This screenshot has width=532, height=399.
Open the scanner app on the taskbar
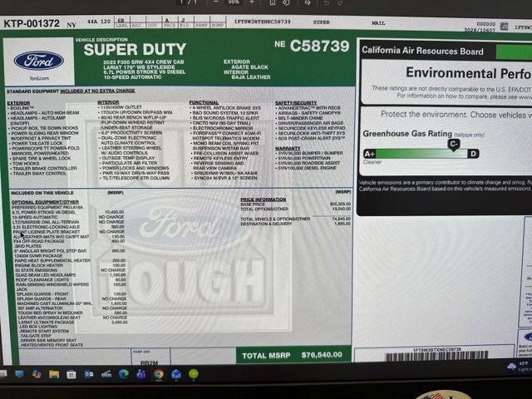tap(106, 374)
